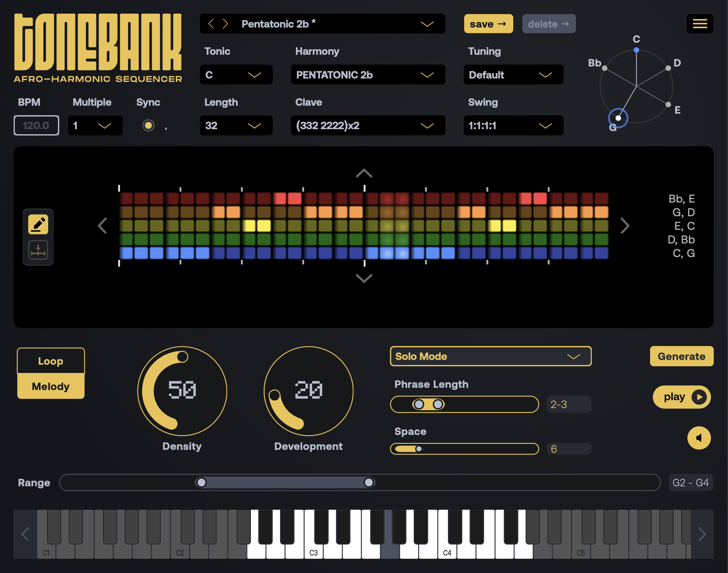Switch to the Melody tab
This screenshot has height=573, width=728.
pyautogui.click(x=51, y=386)
